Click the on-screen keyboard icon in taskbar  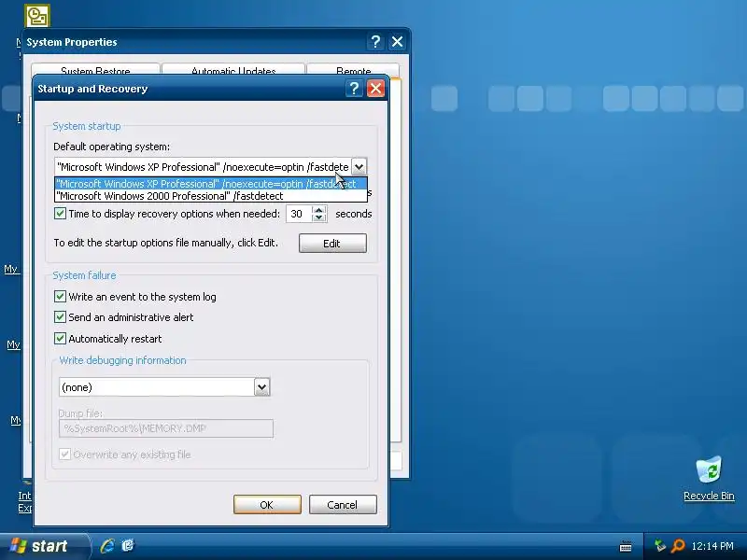[x=626, y=546]
